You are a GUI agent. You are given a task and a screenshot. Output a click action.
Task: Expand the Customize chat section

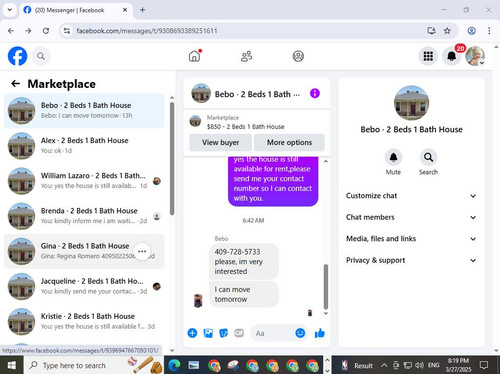tap(411, 196)
